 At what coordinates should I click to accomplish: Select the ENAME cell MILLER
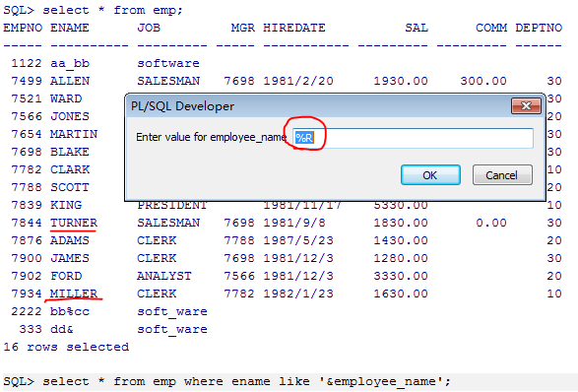tap(74, 294)
